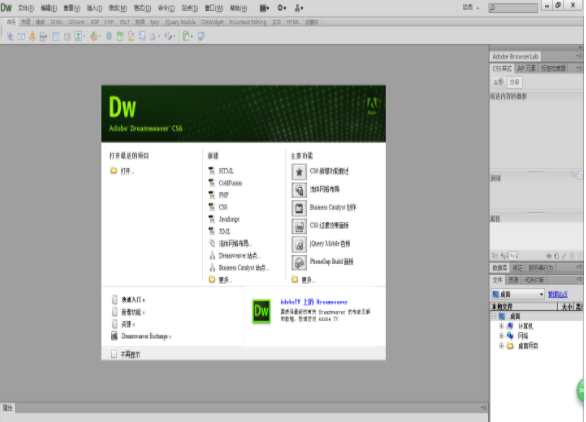The width and height of the screenshot is (586, 422).
Task: Insert a Horizontal Rule icon
Action: click(43, 36)
